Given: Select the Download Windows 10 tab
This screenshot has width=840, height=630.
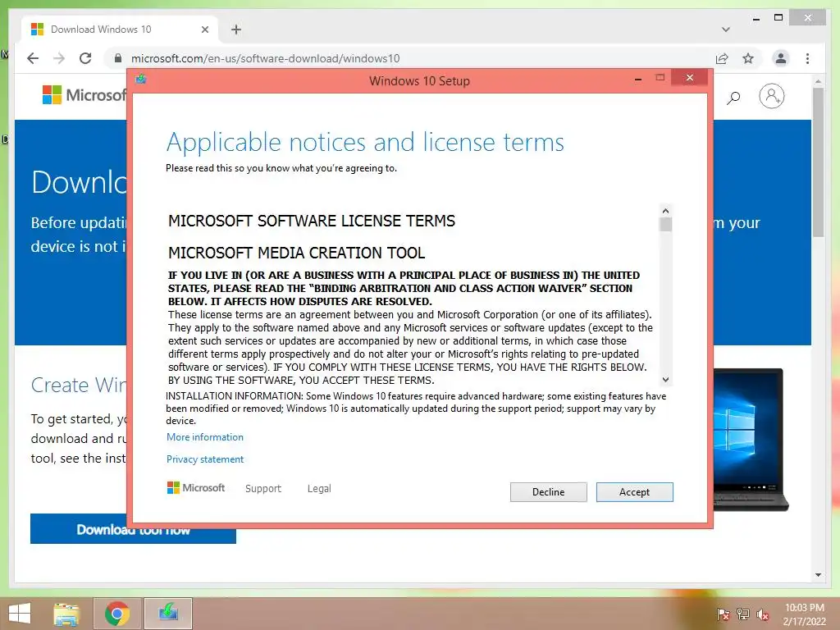Looking at the screenshot, I should click(x=120, y=29).
